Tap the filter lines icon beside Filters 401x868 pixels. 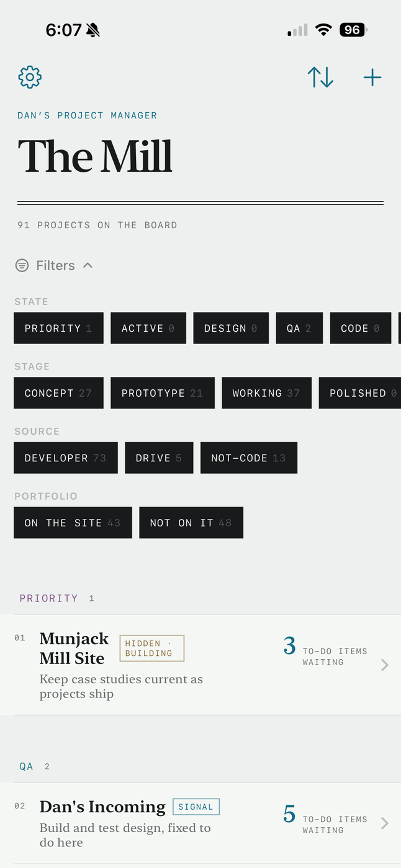click(22, 265)
